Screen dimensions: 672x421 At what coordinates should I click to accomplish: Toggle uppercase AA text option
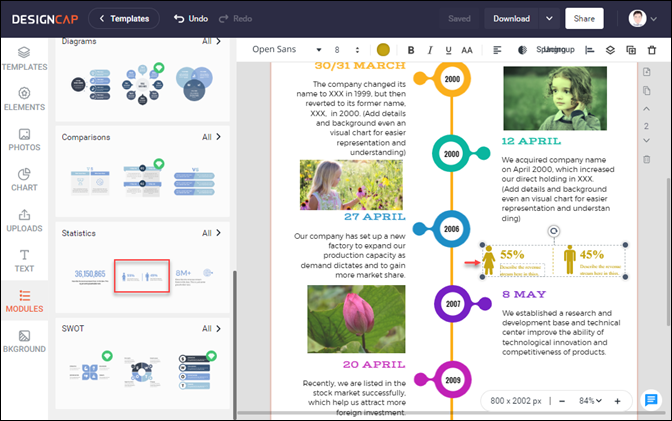(x=467, y=50)
